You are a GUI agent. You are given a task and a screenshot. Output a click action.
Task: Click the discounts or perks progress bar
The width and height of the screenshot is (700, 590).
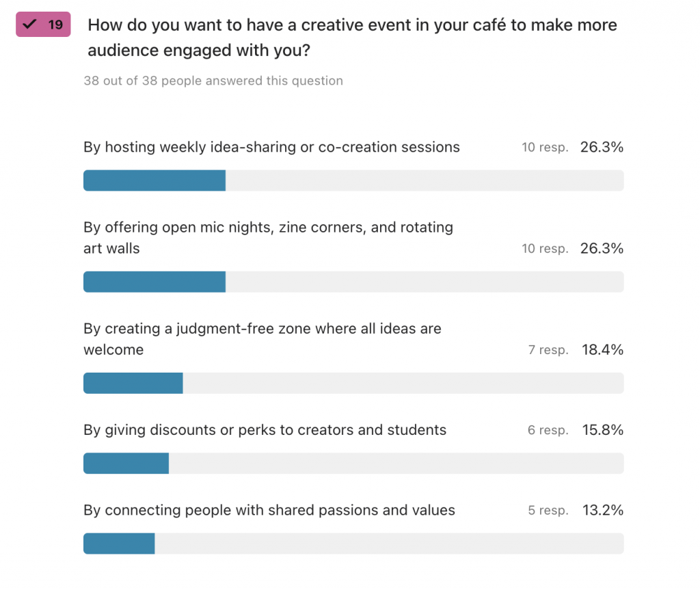353,463
